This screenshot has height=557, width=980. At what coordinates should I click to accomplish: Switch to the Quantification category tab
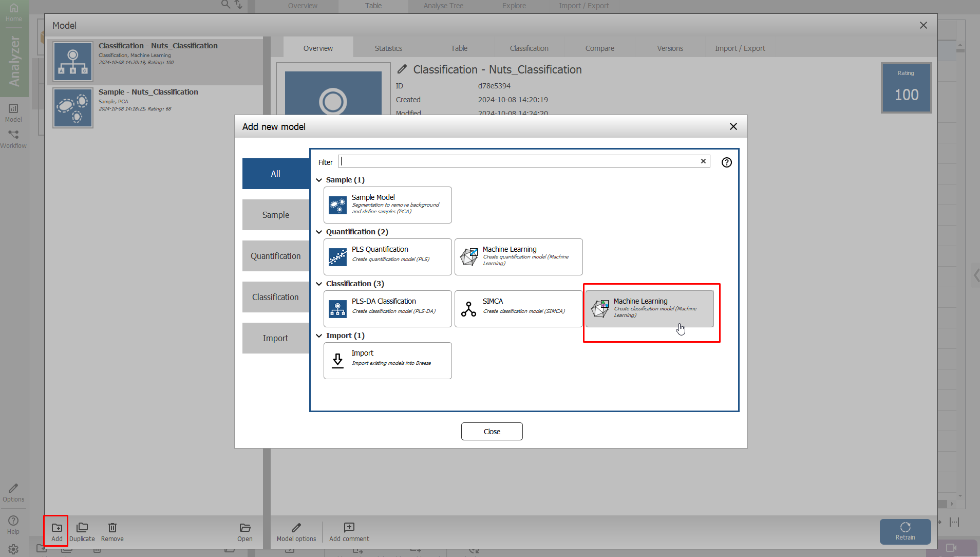[276, 256]
